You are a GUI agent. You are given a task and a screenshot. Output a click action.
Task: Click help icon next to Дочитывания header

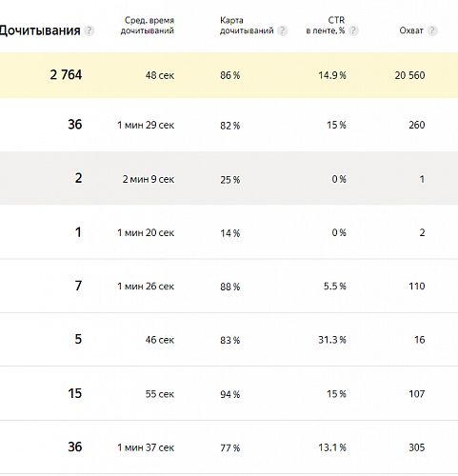point(89,30)
